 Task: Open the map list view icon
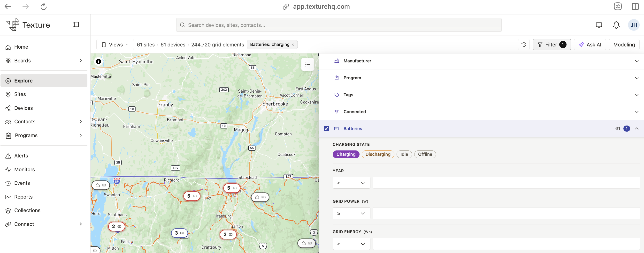(308, 64)
